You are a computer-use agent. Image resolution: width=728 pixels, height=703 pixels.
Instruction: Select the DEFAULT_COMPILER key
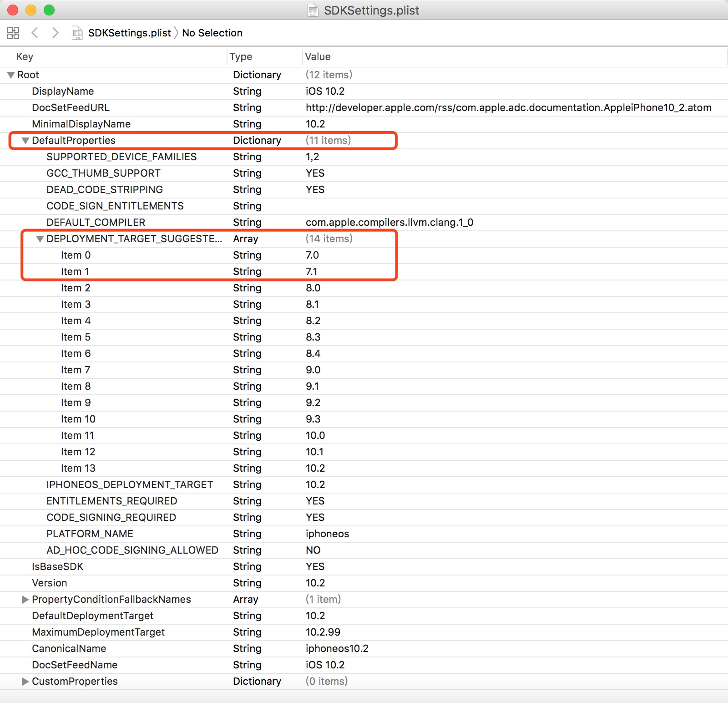point(96,222)
